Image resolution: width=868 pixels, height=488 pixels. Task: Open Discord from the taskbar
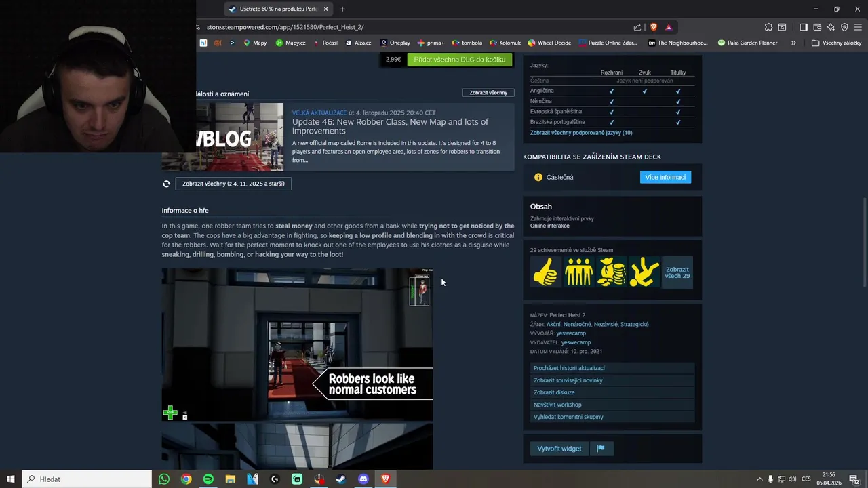[363, 479]
